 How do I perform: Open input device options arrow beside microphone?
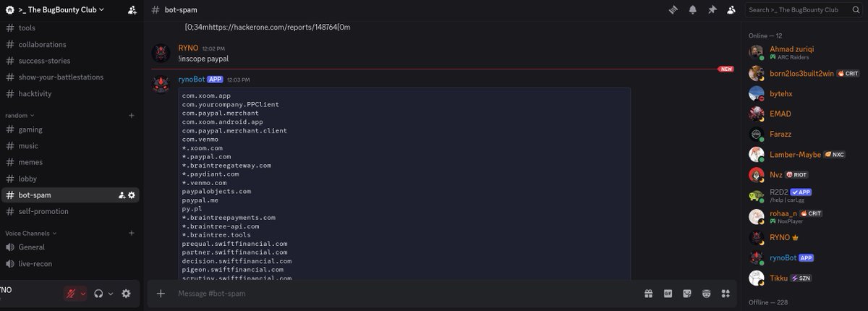point(83,293)
